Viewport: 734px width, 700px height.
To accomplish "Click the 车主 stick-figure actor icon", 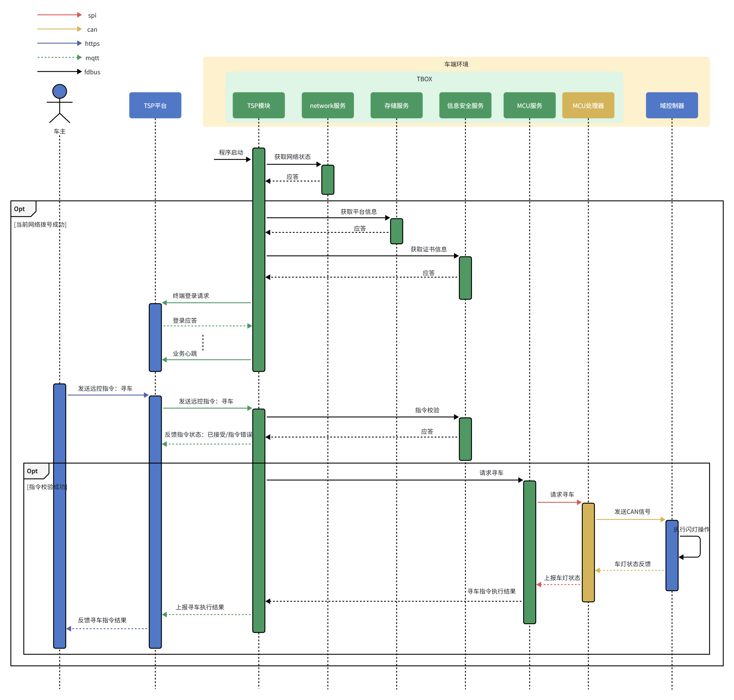I will click(60, 104).
